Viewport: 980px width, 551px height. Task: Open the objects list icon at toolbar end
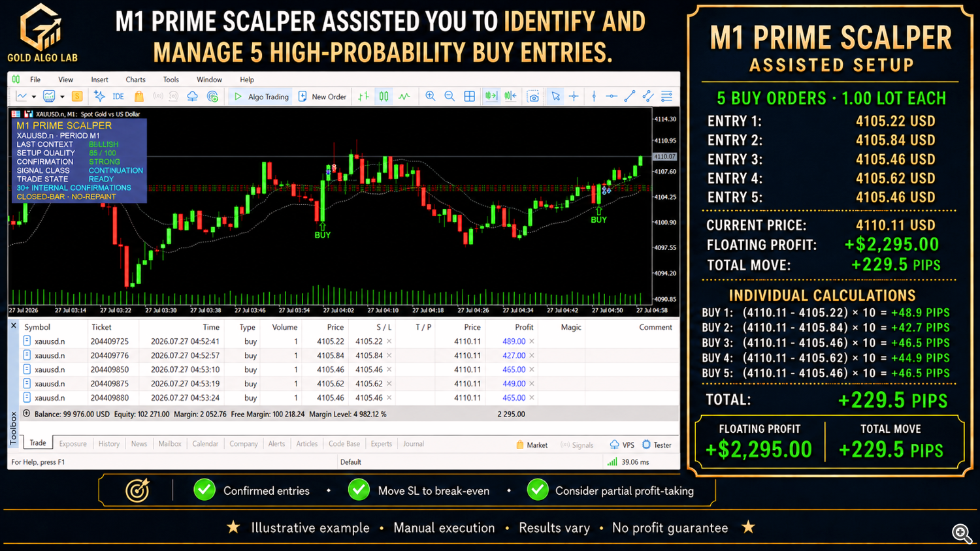click(667, 97)
